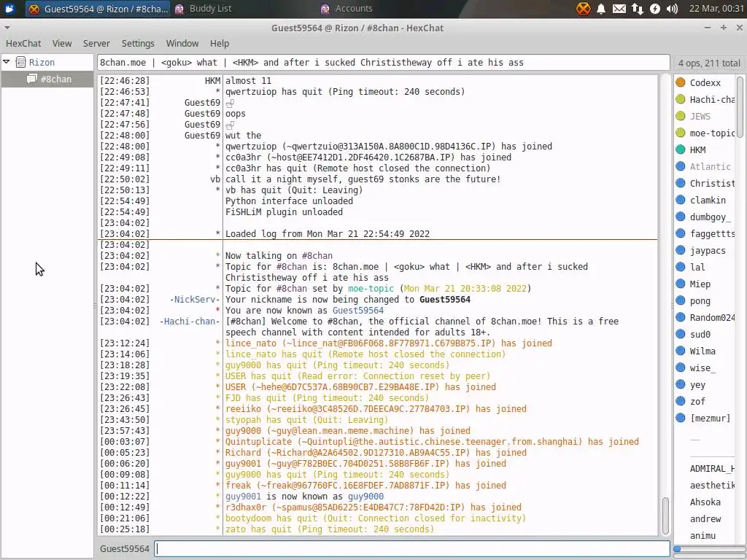Click jaypacs' blue user icon
The width and height of the screenshot is (747, 560).
681,250
